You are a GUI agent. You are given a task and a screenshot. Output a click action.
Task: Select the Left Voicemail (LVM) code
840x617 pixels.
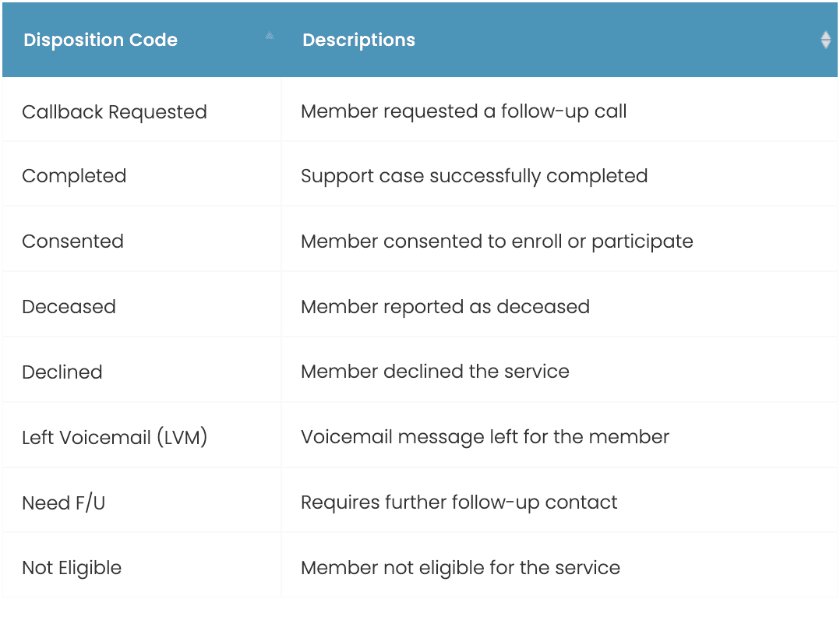[115, 437]
